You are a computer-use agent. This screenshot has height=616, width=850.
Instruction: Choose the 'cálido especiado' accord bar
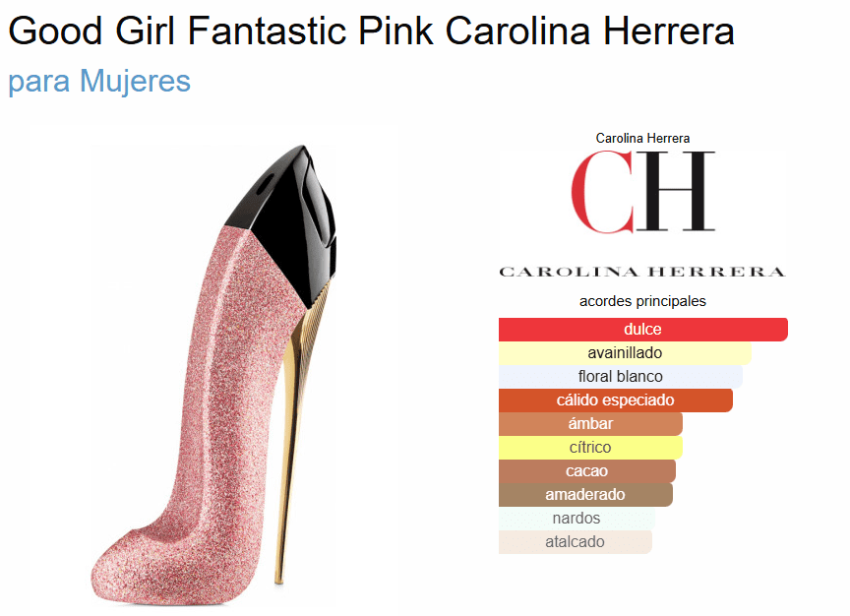pyautogui.click(x=616, y=400)
